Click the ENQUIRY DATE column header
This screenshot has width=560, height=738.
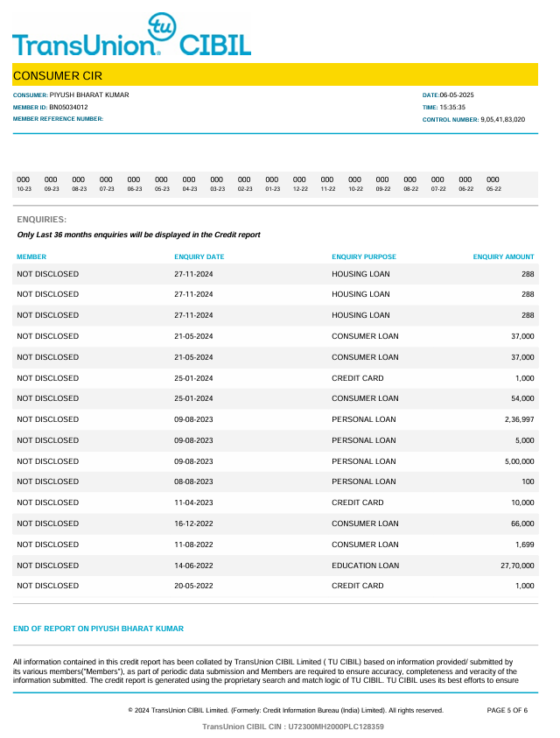pos(199,257)
